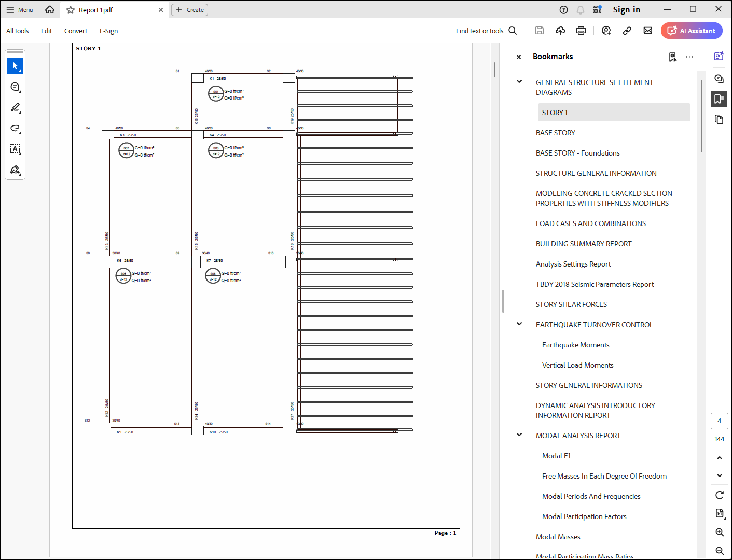Open the STORY SHEAR FORCES bookmark
Viewport: 732px width, 560px height.
(x=571, y=304)
